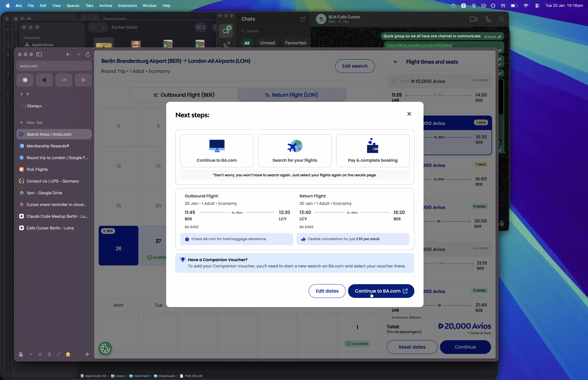This screenshot has width=588, height=380.
Task: Select the Favourites filter in WhatsApp
Action: [295, 43]
